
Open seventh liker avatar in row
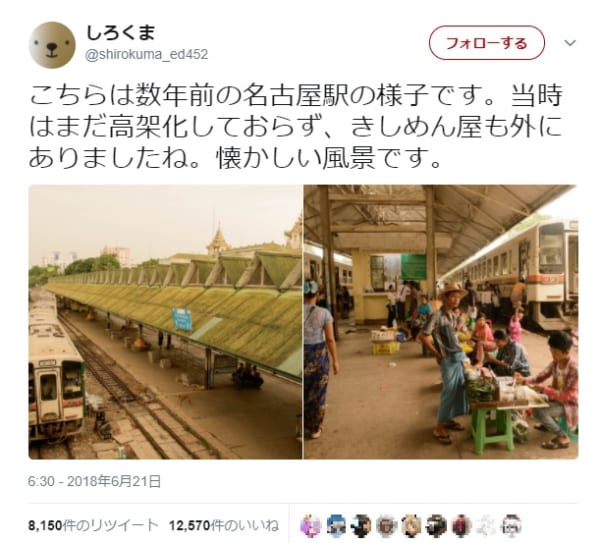pos(462,525)
